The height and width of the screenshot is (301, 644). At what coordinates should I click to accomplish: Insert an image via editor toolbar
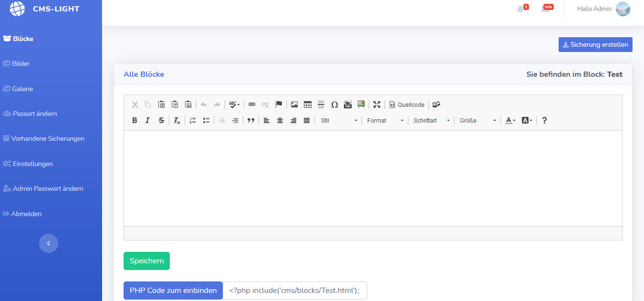tap(294, 104)
